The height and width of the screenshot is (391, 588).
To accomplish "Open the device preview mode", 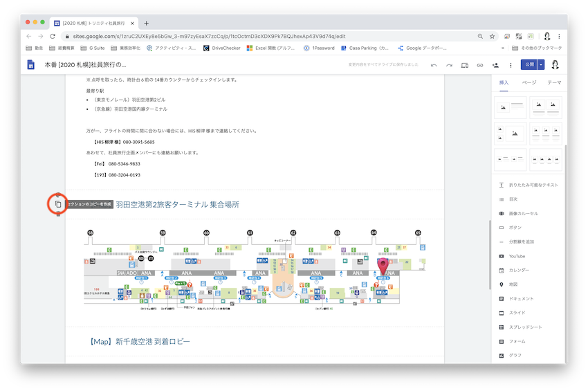I will (464, 65).
